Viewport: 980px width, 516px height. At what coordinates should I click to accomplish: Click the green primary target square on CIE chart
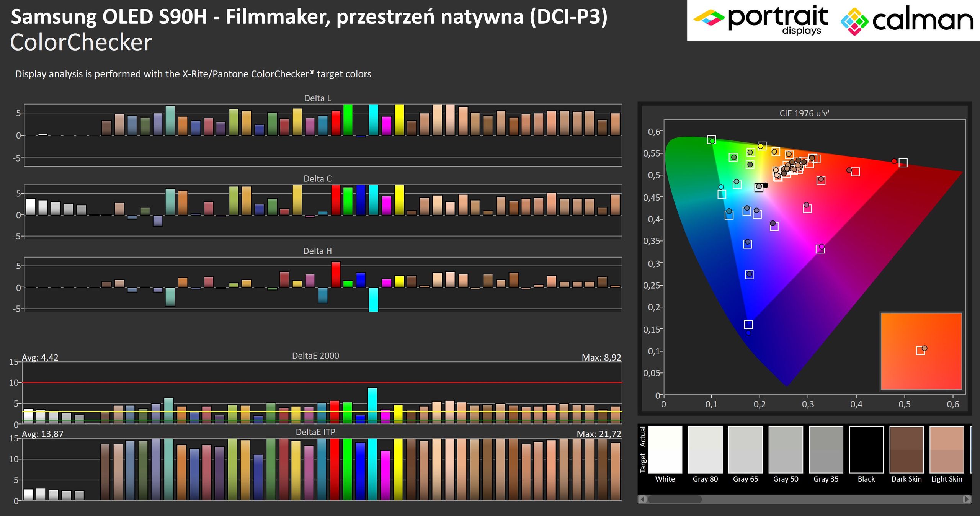pos(711,139)
